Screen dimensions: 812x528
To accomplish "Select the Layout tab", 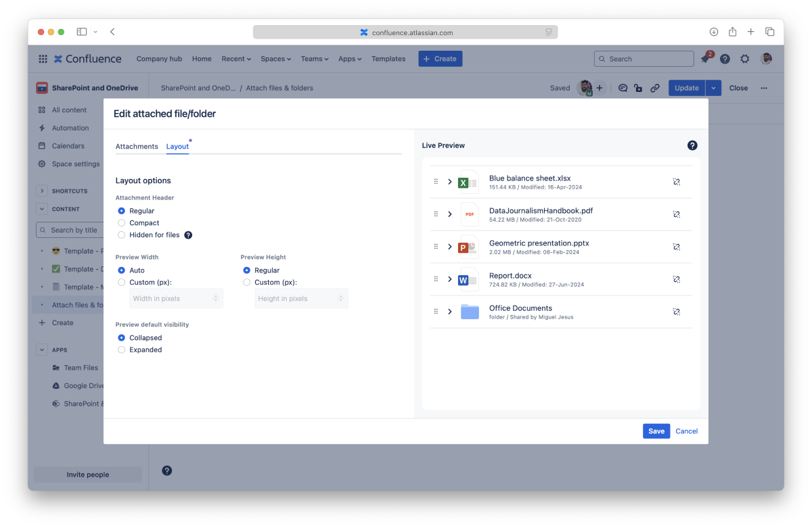I will tap(177, 147).
